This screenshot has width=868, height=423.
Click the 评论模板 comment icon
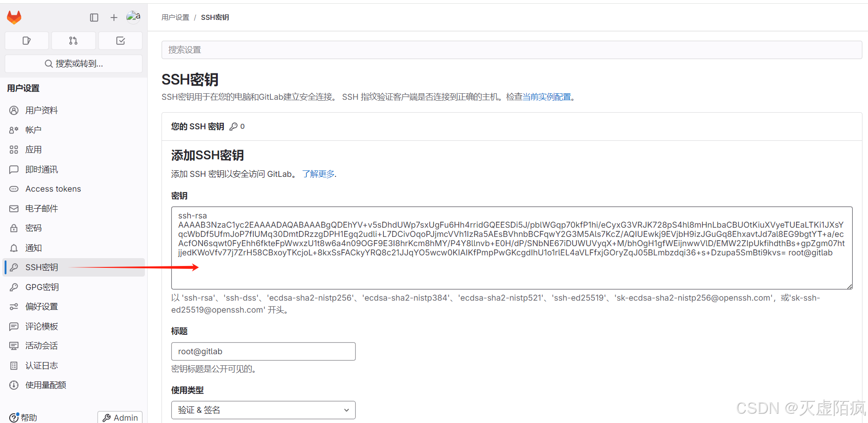click(x=14, y=326)
